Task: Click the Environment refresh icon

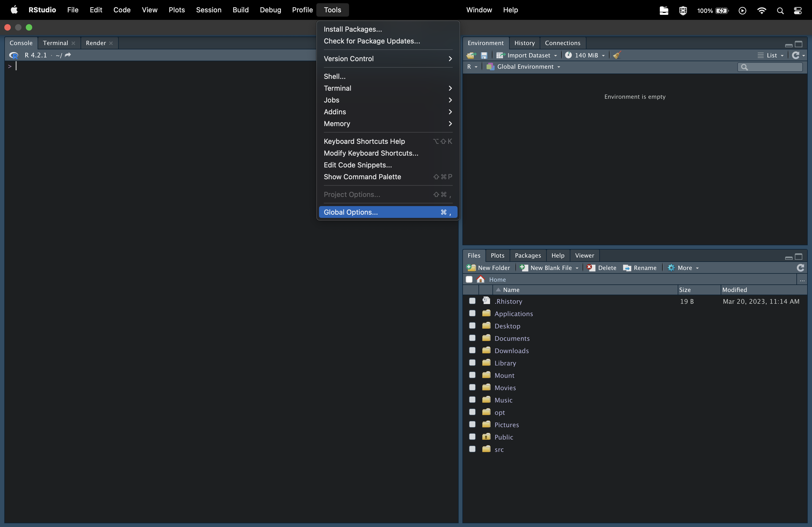Action: [x=796, y=55]
